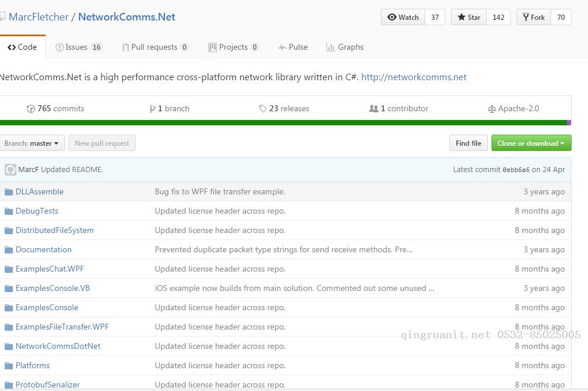Screen dimensions: 588x391
Task: Open the Branch: master dropdown
Action: click(x=32, y=143)
